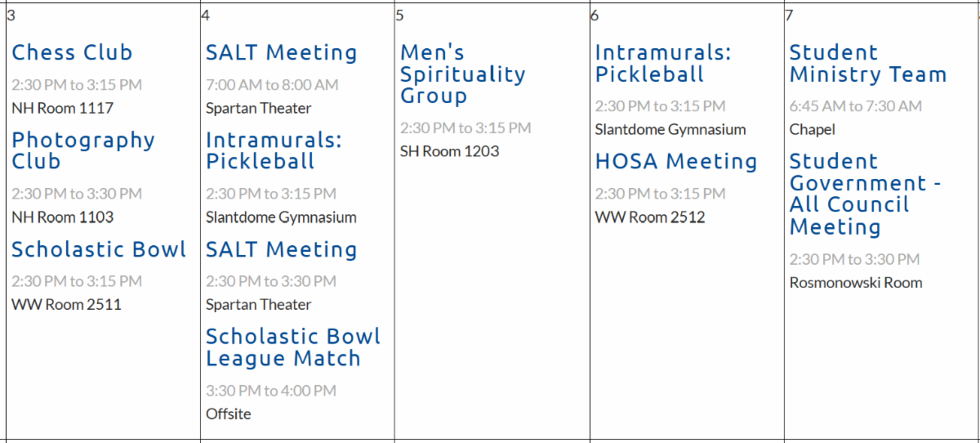Open Intramurals: Pickleball on day 6
The height and width of the screenshot is (443, 980).
click(x=662, y=64)
